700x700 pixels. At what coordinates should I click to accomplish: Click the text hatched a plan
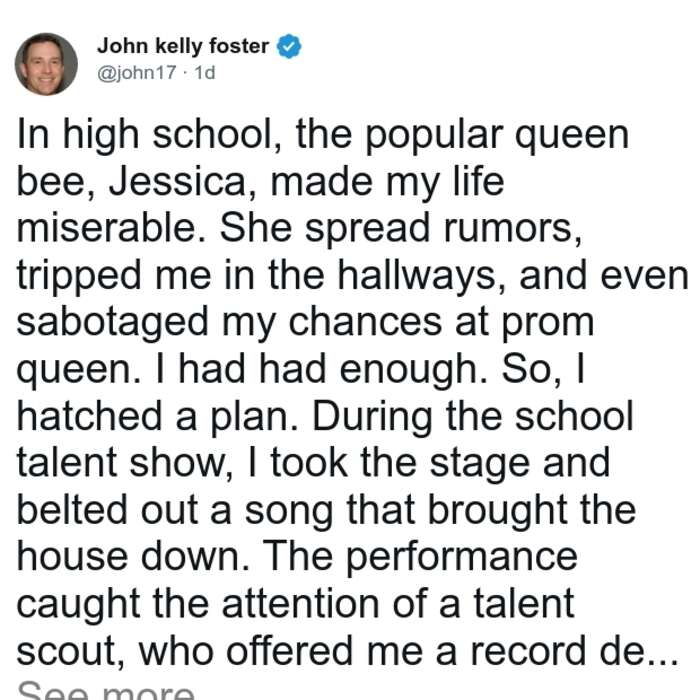[x=158, y=417]
